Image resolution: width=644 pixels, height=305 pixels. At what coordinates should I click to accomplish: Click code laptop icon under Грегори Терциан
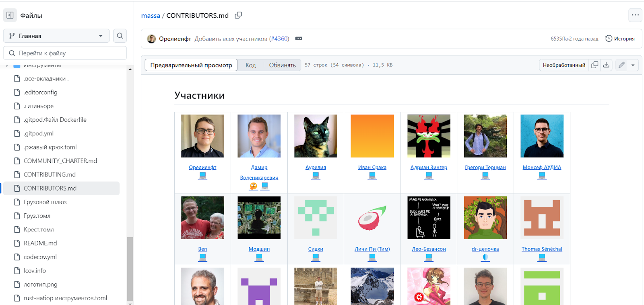pyautogui.click(x=485, y=176)
